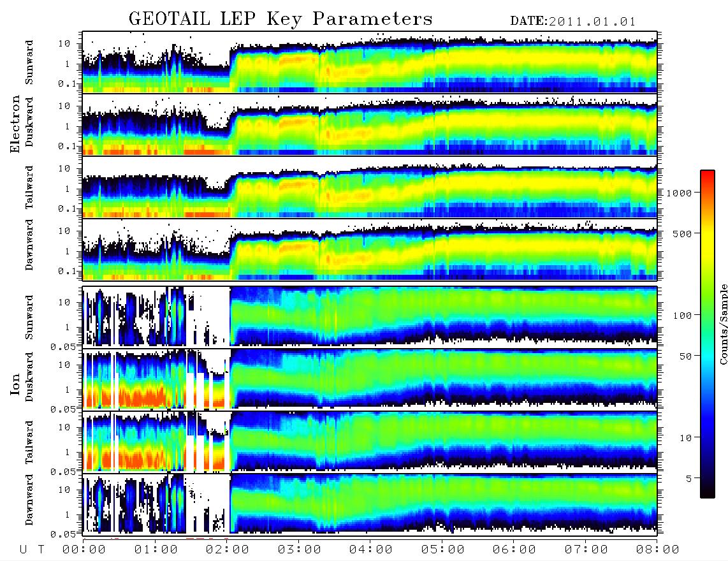
Task: Click the "500" color bar tick label
Action: click(683, 233)
